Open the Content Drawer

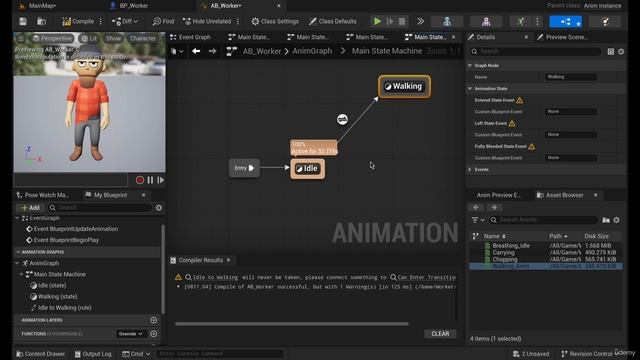coord(40,354)
